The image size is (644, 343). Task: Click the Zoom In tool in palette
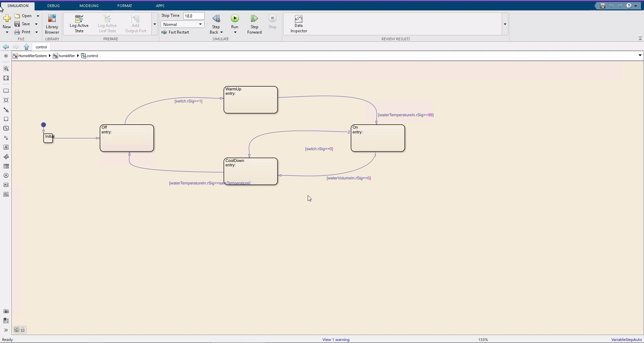point(6,69)
